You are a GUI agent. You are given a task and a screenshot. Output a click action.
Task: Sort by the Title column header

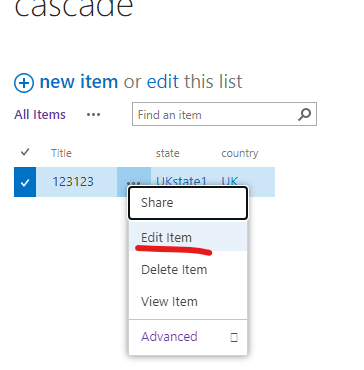(61, 153)
